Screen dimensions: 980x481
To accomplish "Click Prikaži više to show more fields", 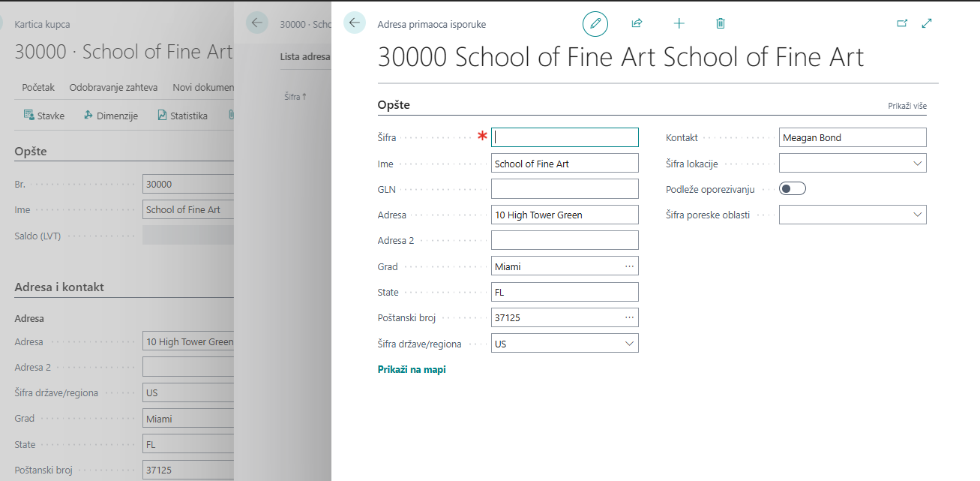I will point(907,106).
